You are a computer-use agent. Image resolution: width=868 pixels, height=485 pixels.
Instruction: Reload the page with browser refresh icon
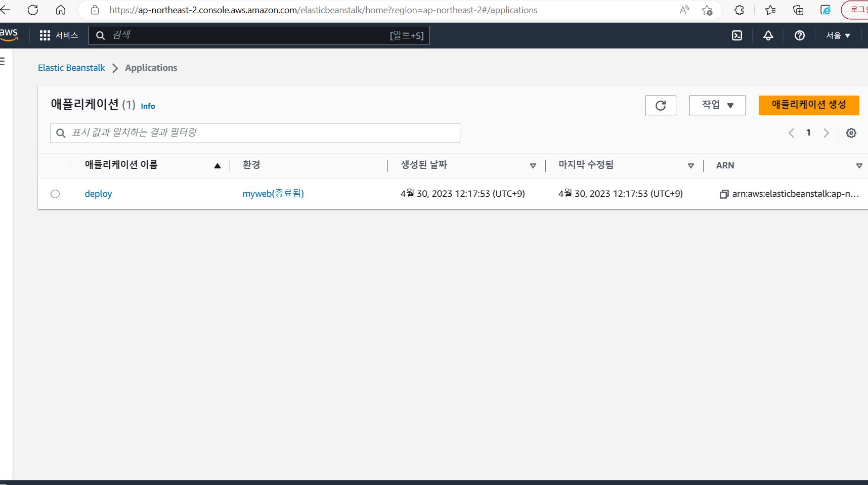[x=33, y=10]
